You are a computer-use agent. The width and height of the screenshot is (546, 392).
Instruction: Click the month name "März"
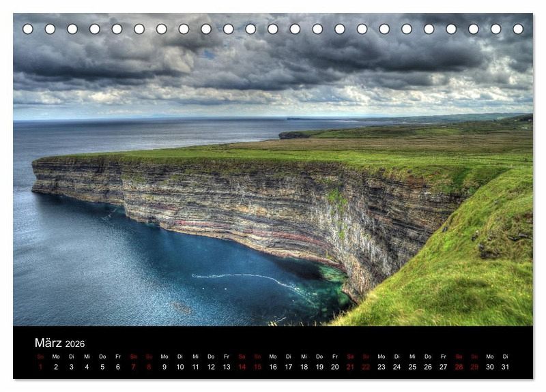point(48,343)
